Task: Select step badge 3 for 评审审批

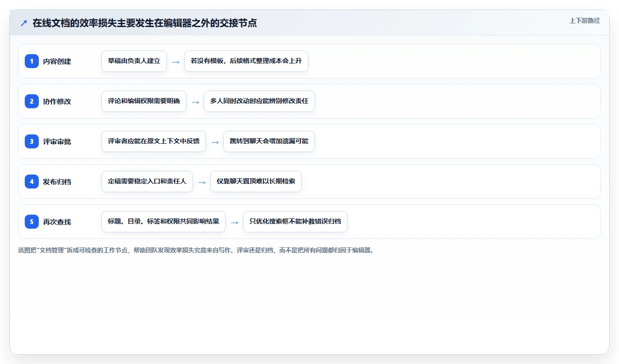Action: click(x=32, y=141)
